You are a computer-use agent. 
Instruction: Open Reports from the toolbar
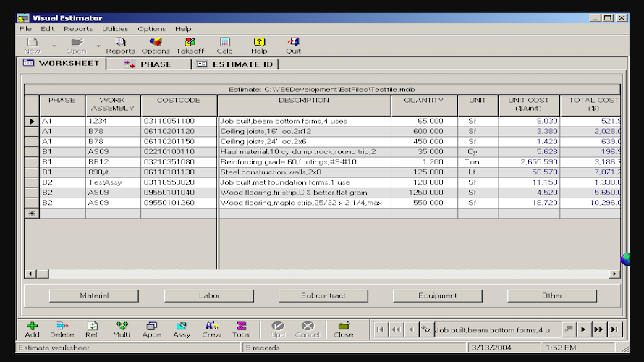[120, 46]
